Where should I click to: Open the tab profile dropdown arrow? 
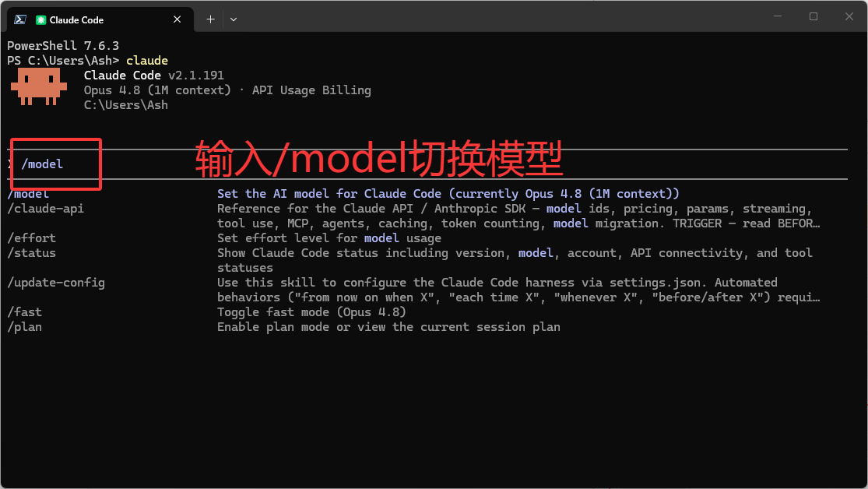234,19
